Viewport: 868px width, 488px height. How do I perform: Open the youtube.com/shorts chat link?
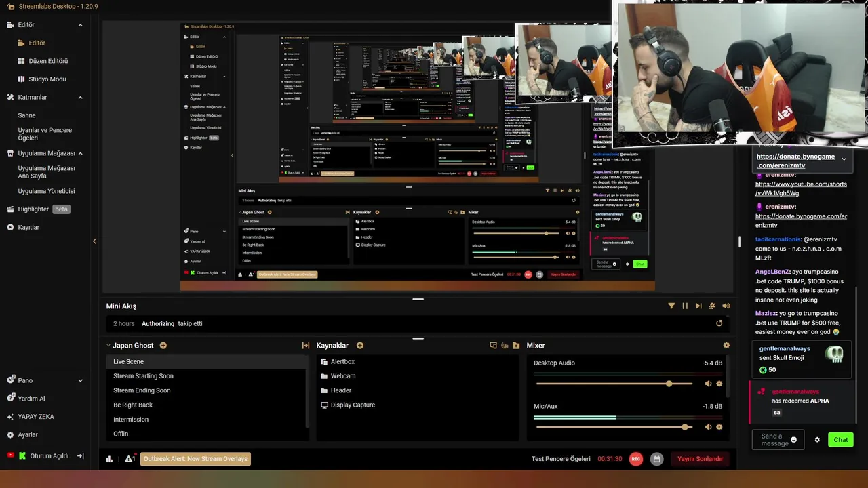pos(801,188)
